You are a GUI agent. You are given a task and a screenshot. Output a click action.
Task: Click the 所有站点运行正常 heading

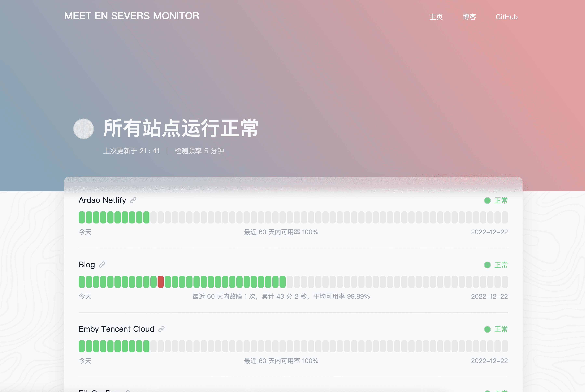click(x=181, y=128)
